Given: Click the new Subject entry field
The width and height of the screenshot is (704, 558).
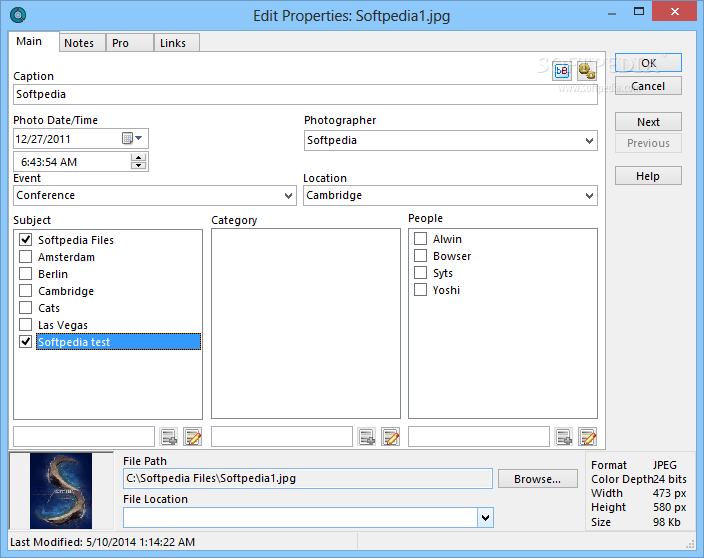Looking at the screenshot, I should (84, 437).
